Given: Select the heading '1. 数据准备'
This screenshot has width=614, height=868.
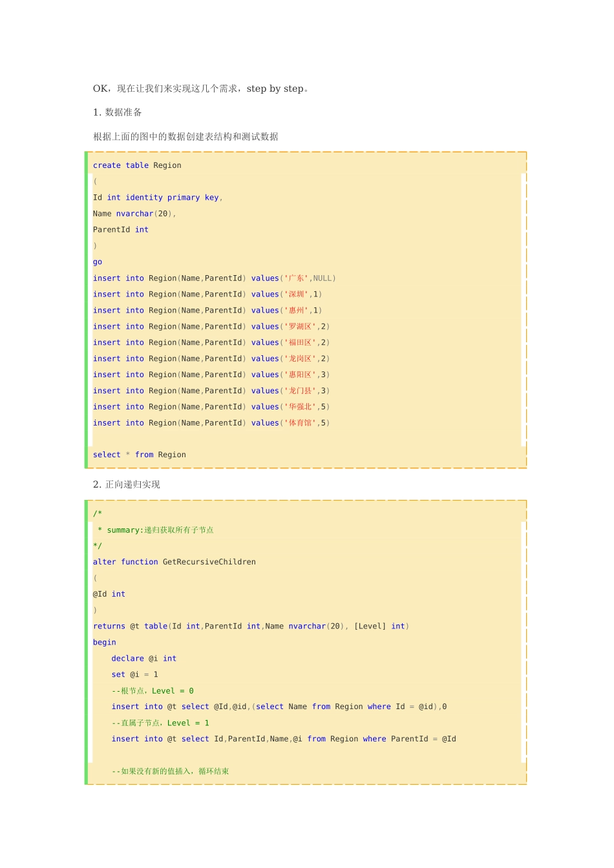Looking at the screenshot, I should 118,112.
